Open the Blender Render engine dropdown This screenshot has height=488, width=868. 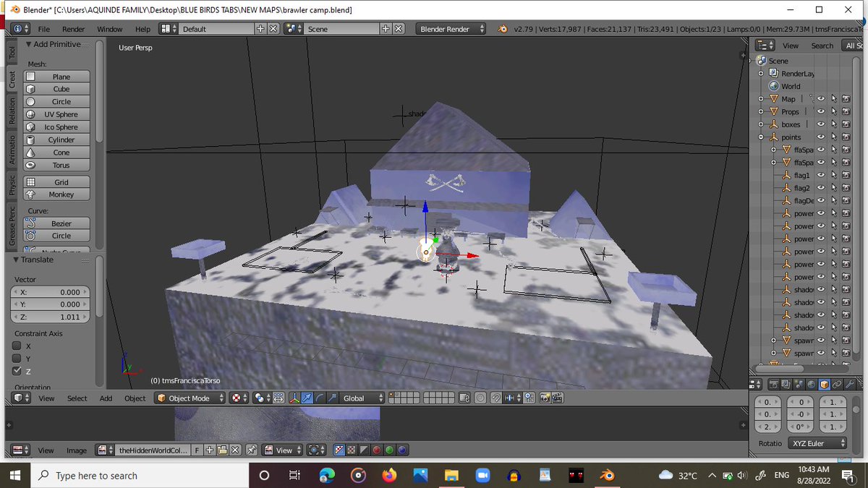pos(452,29)
